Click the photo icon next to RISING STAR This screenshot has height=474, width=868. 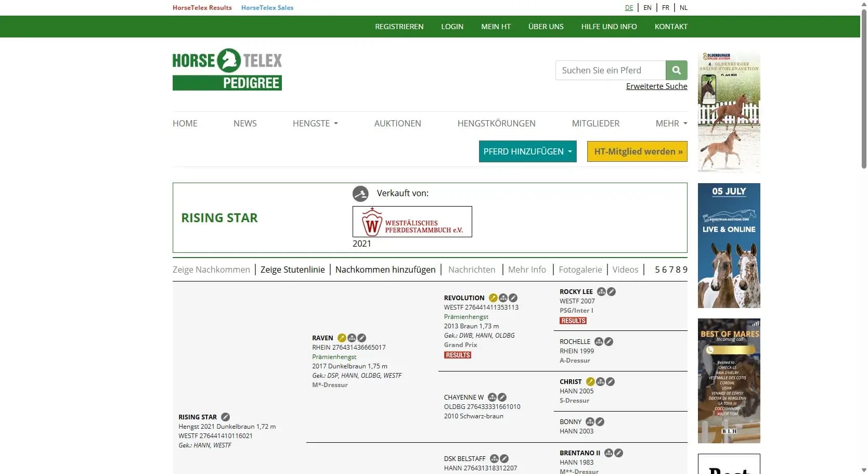[225, 417]
